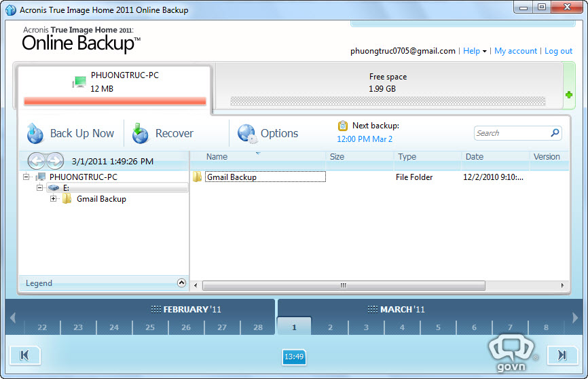Select February 28 on the timeline
Viewport: 588px width, 379px height.
click(258, 327)
